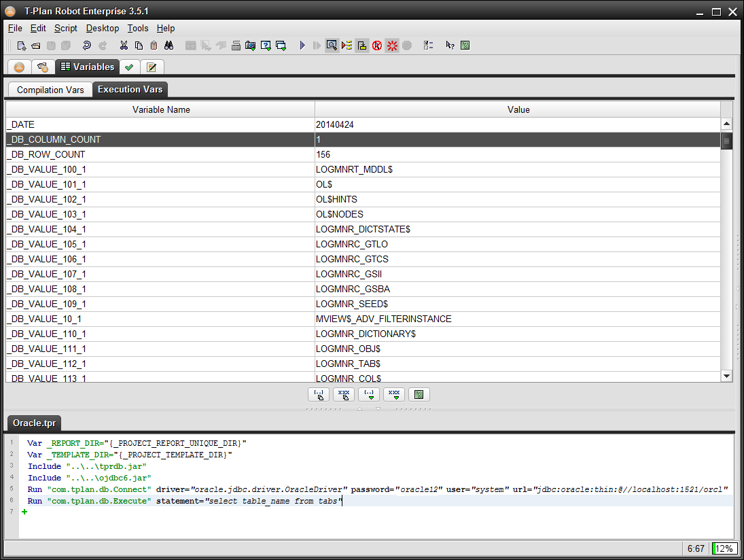744x560 pixels.
Task: Open the braces green-arrow dropdown button
Action: point(369,394)
